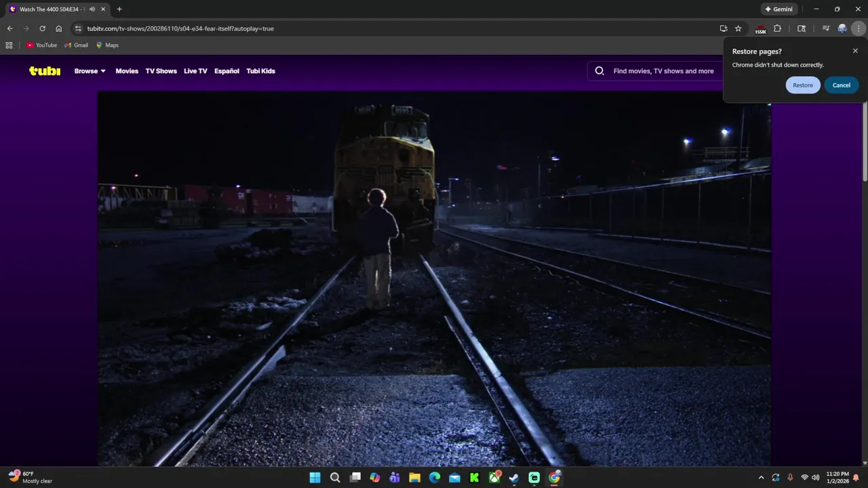Close the Watch The 4400 tab
868x488 pixels.
coord(103,9)
